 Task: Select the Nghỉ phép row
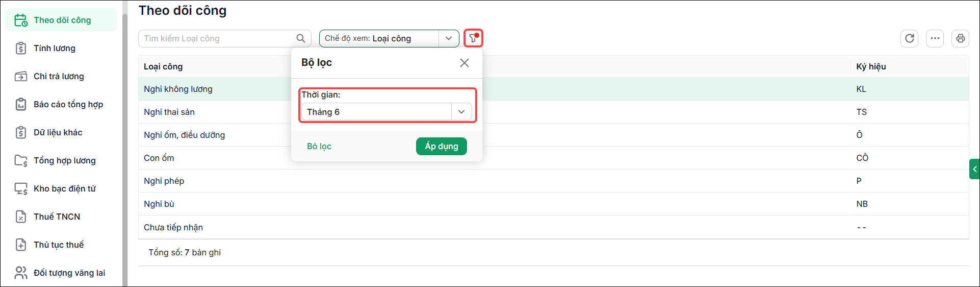[x=553, y=181]
